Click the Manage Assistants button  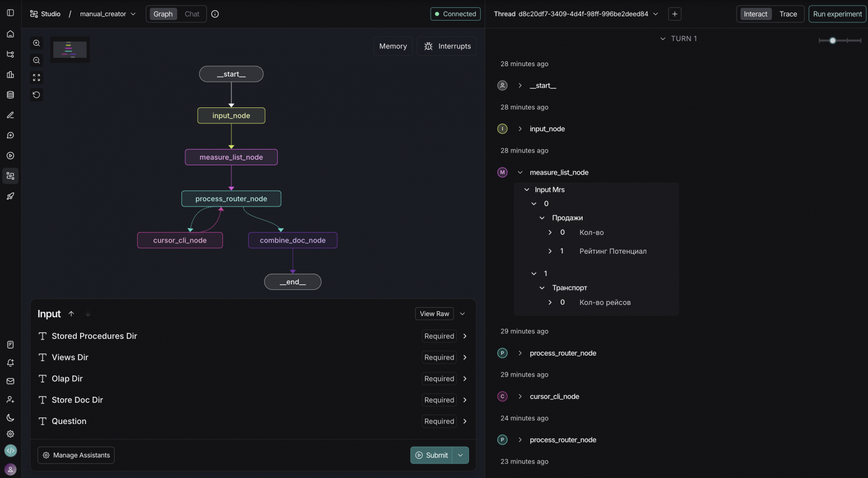tap(76, 455)
